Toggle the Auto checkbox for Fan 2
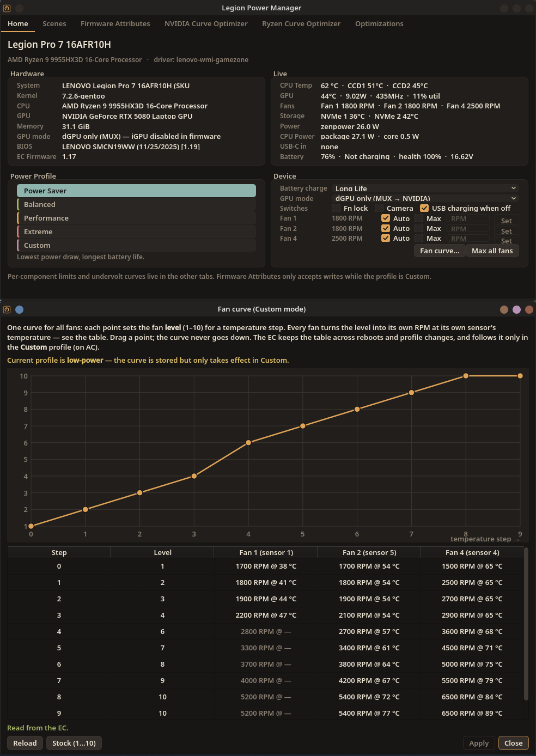 pyautogui.click(x=386, y=228)
